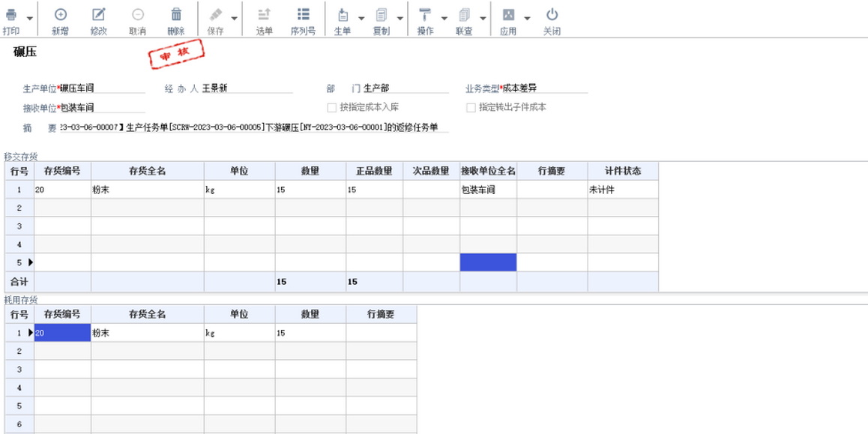Screen dimensions: 868x434
Task: Enable the 按指定成本入库 checkbox
Action: [x=332, y=107]
